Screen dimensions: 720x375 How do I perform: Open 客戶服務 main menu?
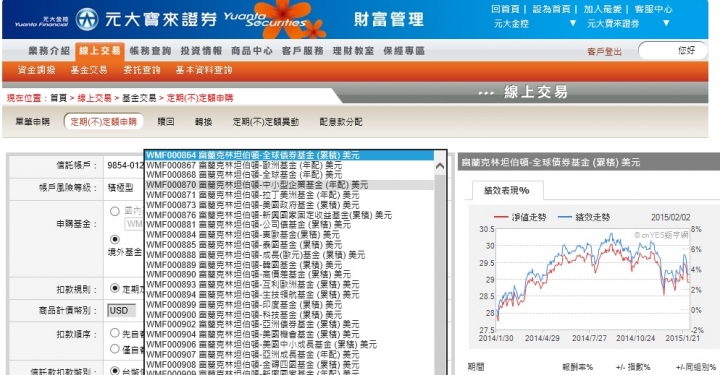pyautogui.click(x=303, y=51)
